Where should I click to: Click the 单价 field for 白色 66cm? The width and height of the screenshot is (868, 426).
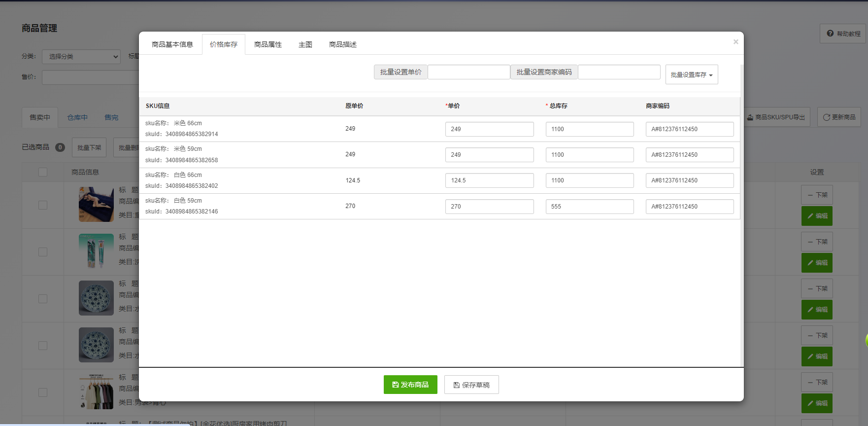click(489, 180)
